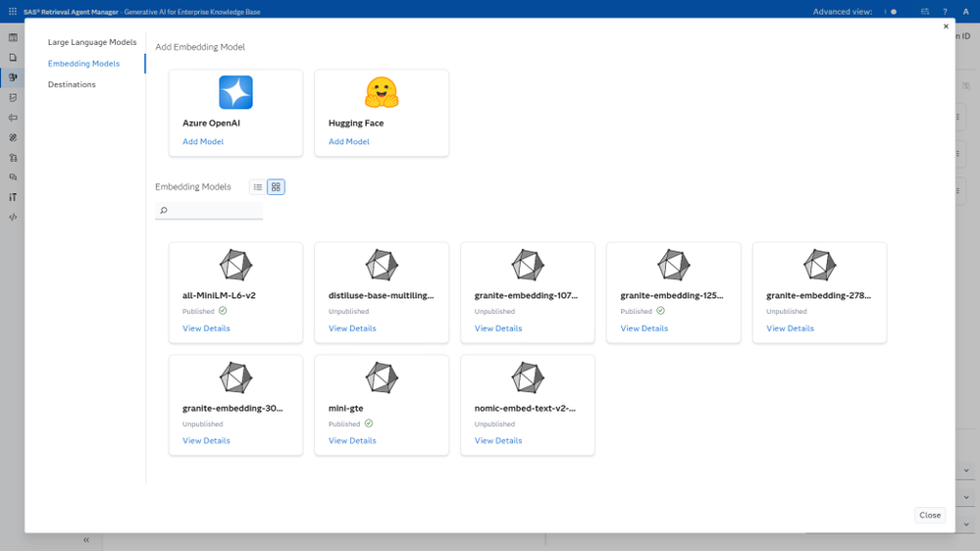
Task: Open the help question mark icon
Action: point(945,11)
